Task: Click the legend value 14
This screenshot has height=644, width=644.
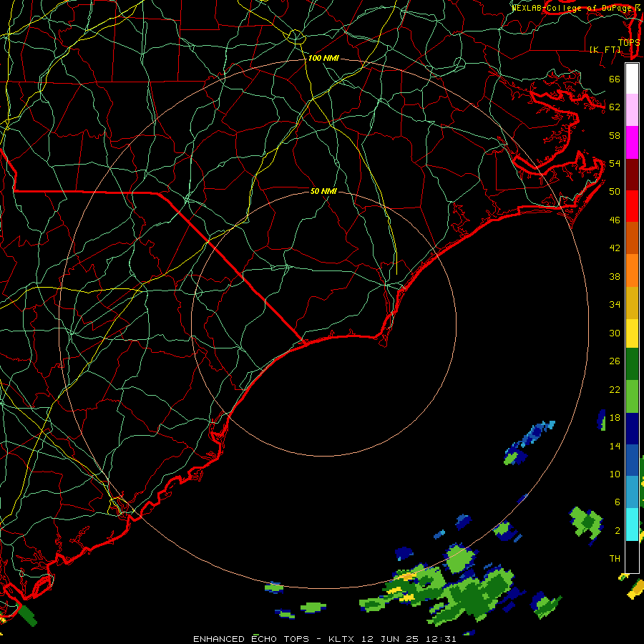Action: [x=615, y=446]
